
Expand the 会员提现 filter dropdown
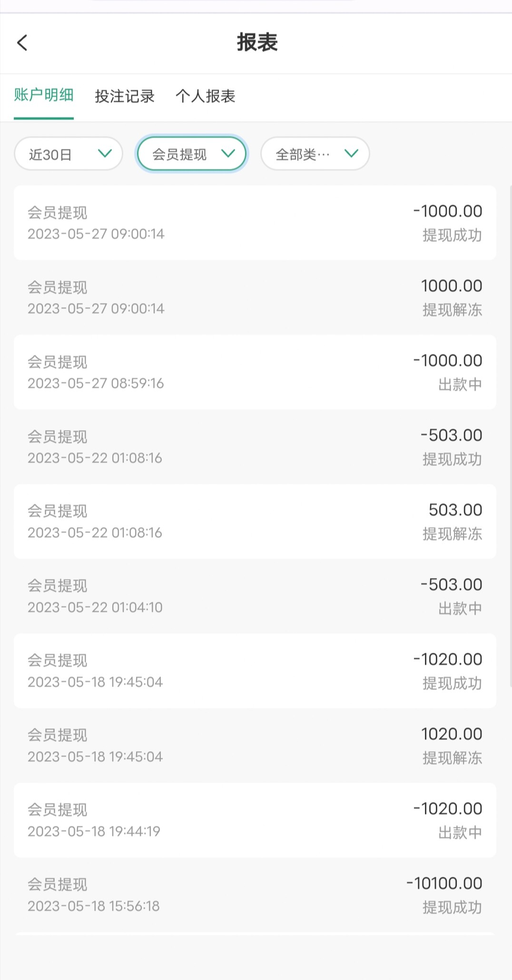point(192,154)
